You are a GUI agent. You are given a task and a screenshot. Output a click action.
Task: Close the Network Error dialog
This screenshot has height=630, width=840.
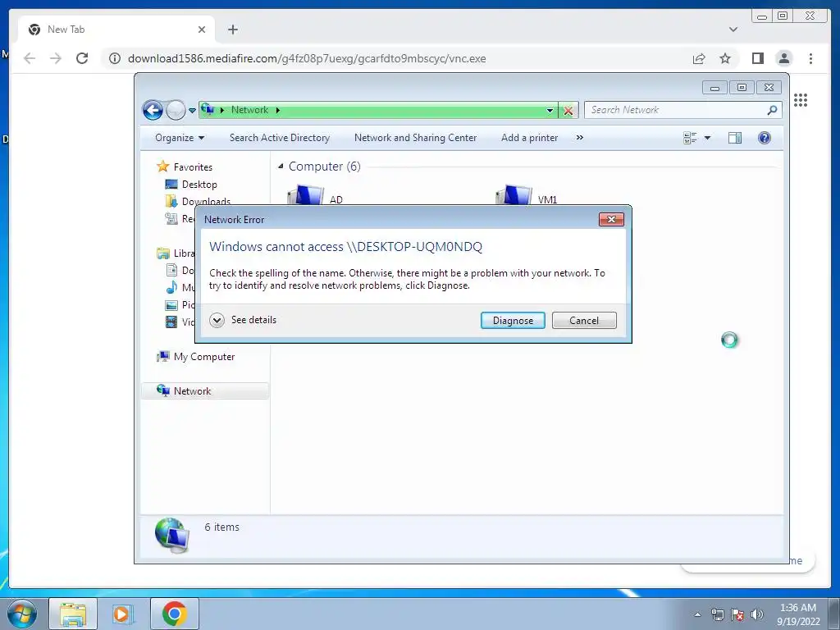coord(611,219)
